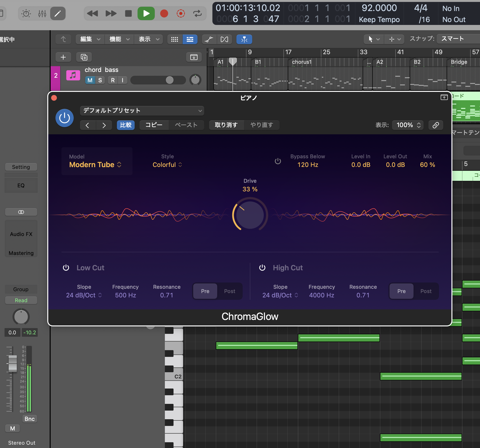Click the tempo display 92.0000
The width and height of the screenshot is (480, 448).
click(x=379, y=8)
